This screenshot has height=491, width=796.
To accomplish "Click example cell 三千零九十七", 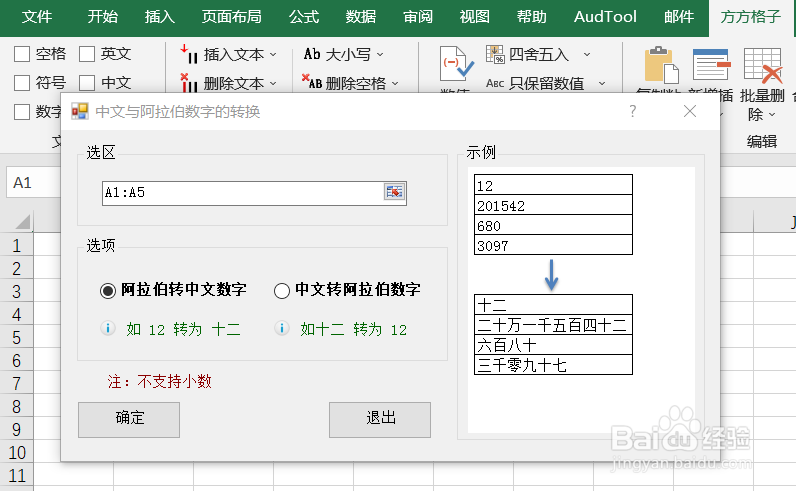I will tap(553, 365).
